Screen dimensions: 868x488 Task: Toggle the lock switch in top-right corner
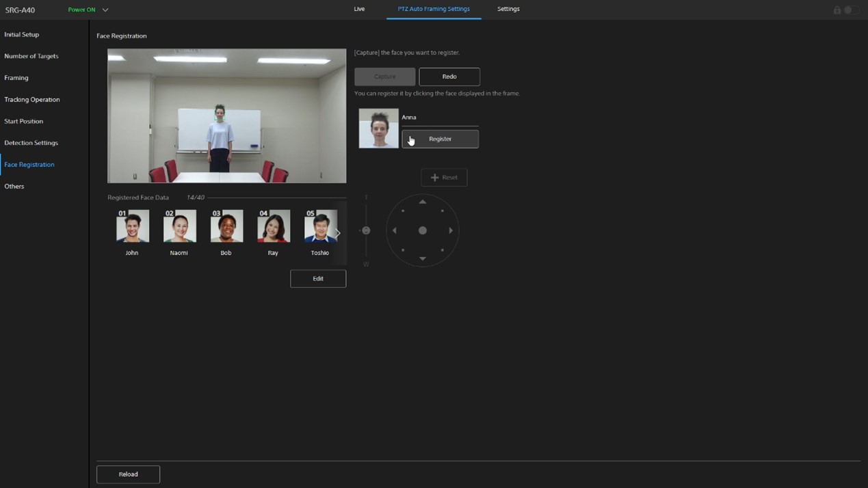(x=851, y=10)
